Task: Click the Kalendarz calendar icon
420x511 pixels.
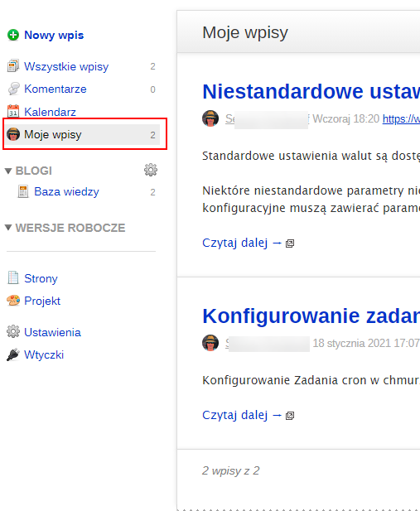Action: (13, 112)
